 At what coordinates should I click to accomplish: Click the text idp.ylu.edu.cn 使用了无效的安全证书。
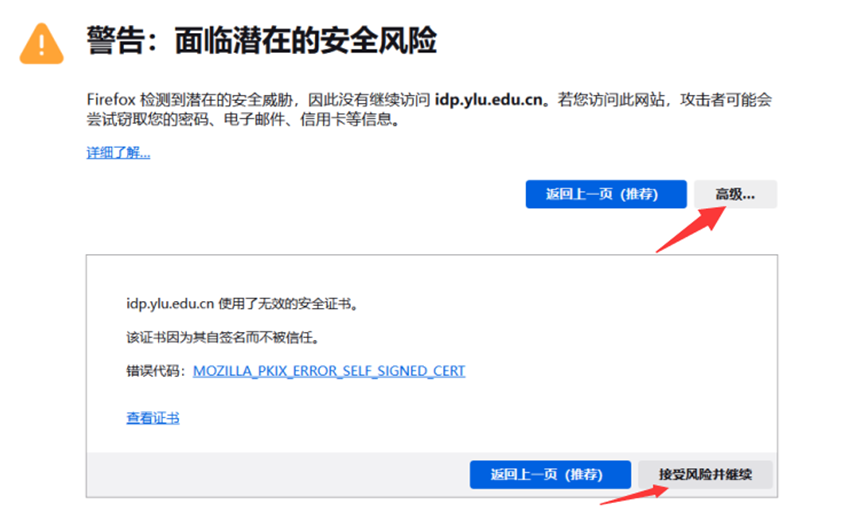click(243, 304)
